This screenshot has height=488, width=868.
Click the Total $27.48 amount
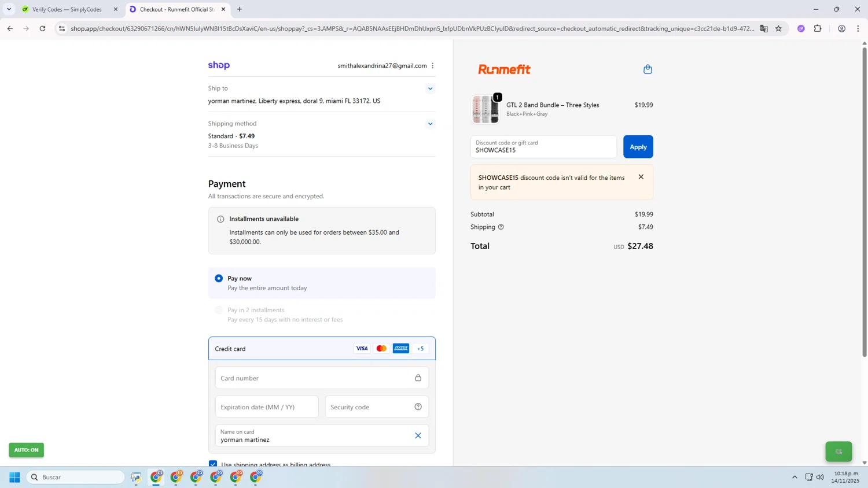pyautogui.click(x=640, y=246)
